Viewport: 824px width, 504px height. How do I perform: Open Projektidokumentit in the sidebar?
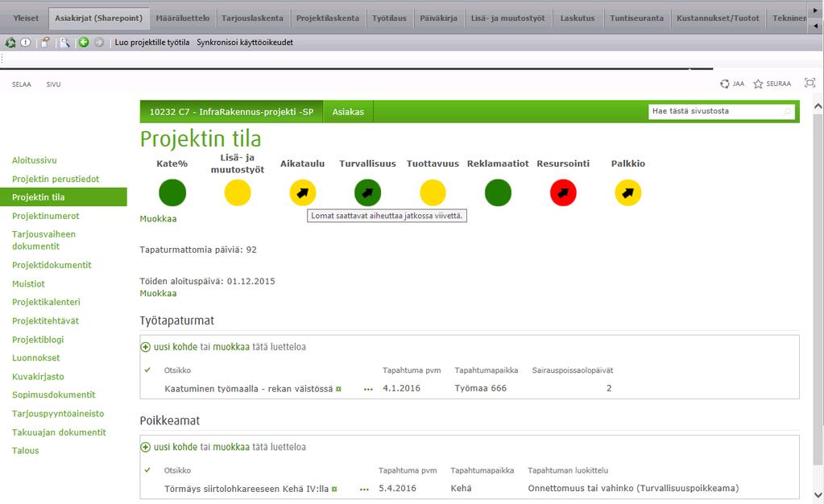tap(52, 266)
